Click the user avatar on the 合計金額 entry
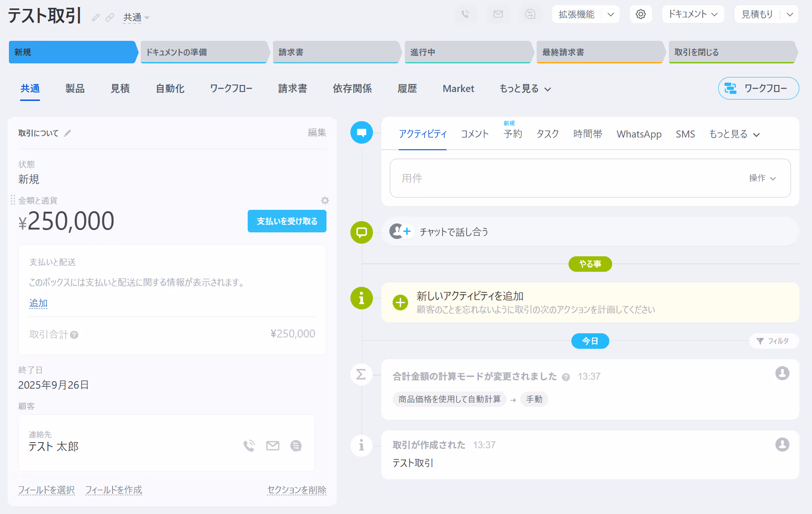This screenshot has width=812, height=514. click(782, 373)
